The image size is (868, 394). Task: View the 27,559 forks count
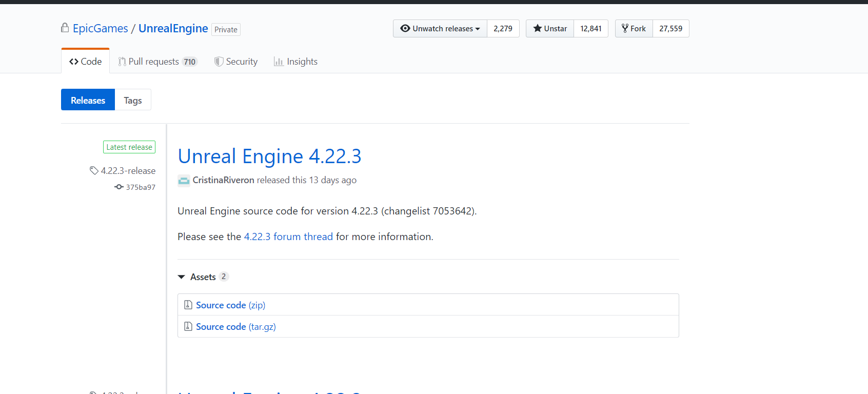click(671, 29)
